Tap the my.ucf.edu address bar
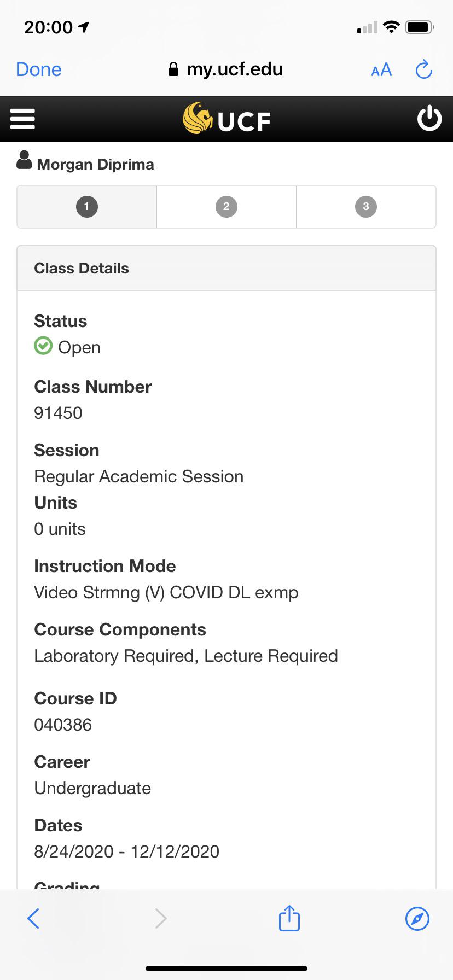This screenshot has height=980, width=453. coord(235,69)
